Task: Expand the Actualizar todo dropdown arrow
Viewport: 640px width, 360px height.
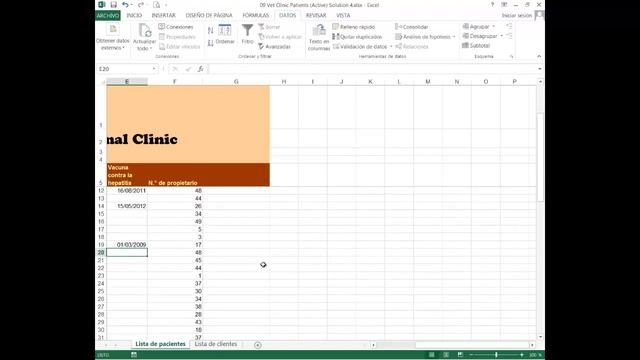Action: 151,49
